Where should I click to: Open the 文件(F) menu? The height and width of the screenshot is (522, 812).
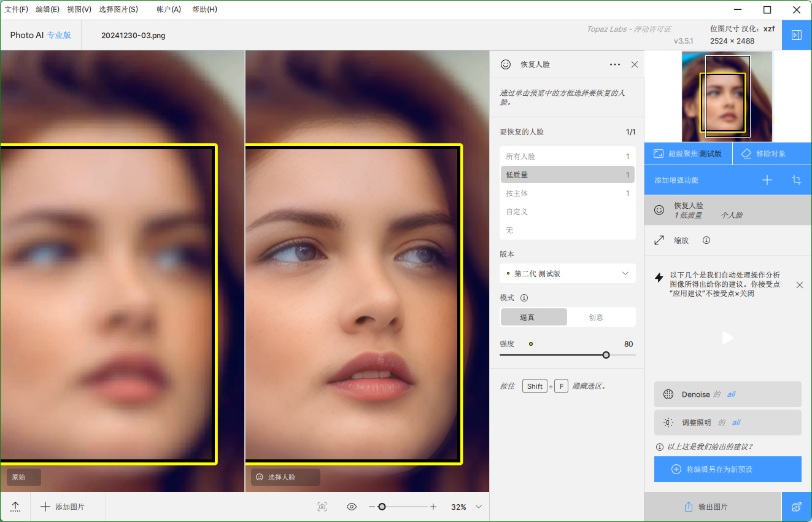pyautogui.click(x=17, y=9)
